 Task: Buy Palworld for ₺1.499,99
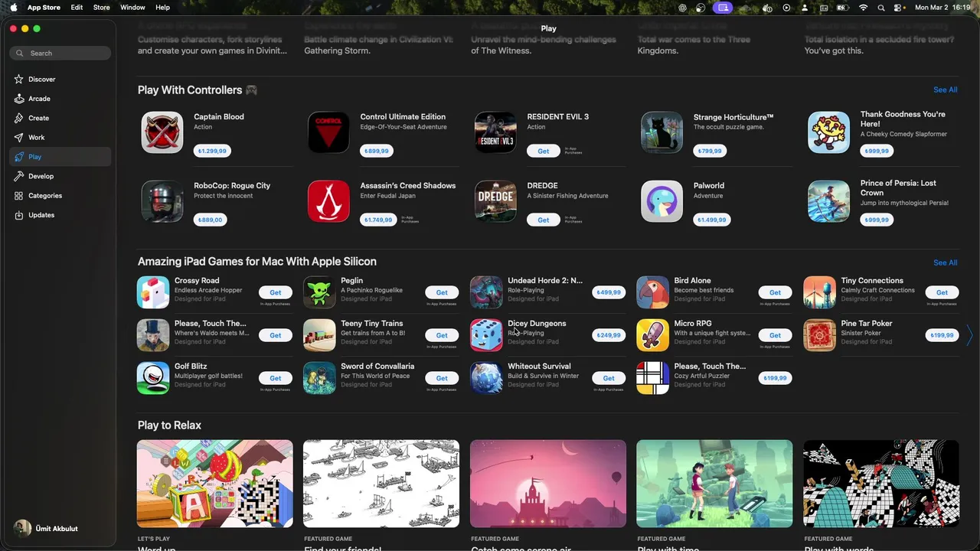(712, 220)
